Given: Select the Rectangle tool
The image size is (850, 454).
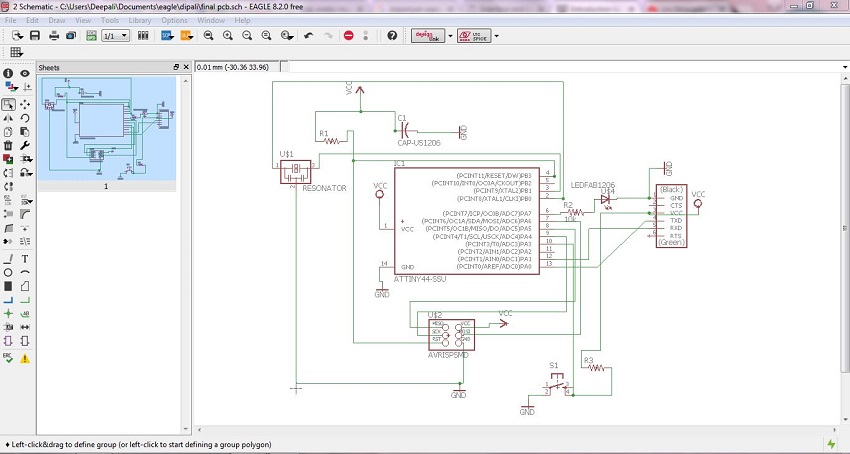Looking at the screenshot, I should 8,286.
